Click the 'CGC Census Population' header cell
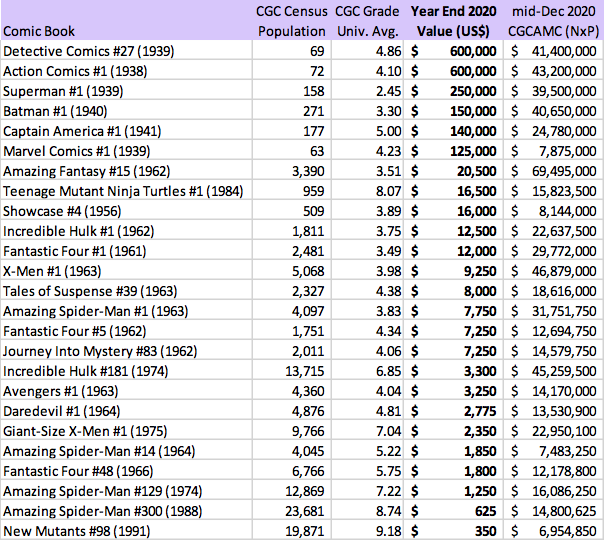The image size is (604, 540). (292, 21)
